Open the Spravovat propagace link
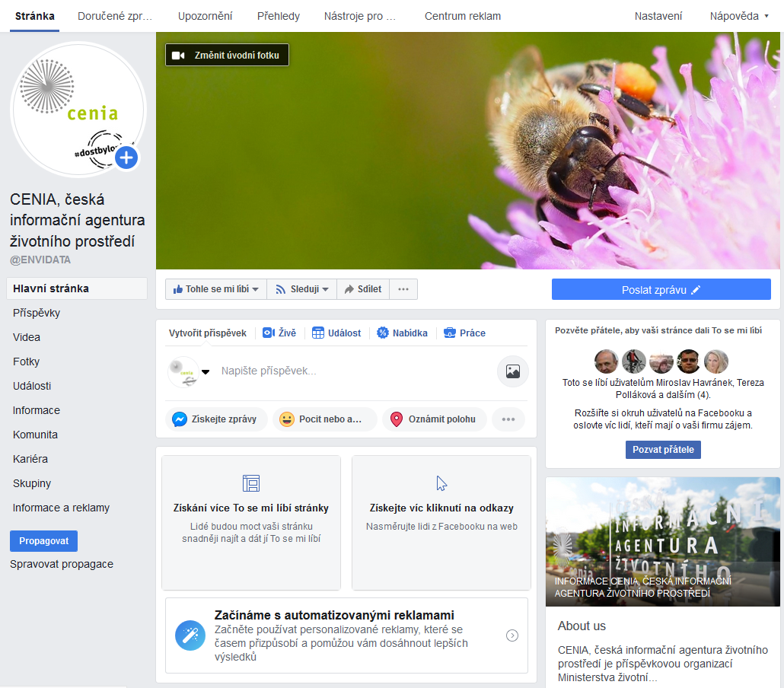Image resolution: width=784 pixels, height=688 pixels. click(62, 564)
